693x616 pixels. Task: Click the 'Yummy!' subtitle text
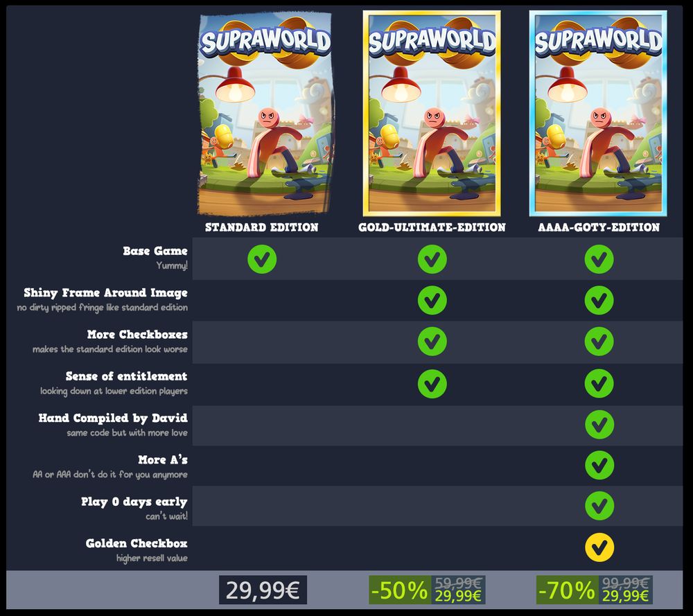coord(172,265)
